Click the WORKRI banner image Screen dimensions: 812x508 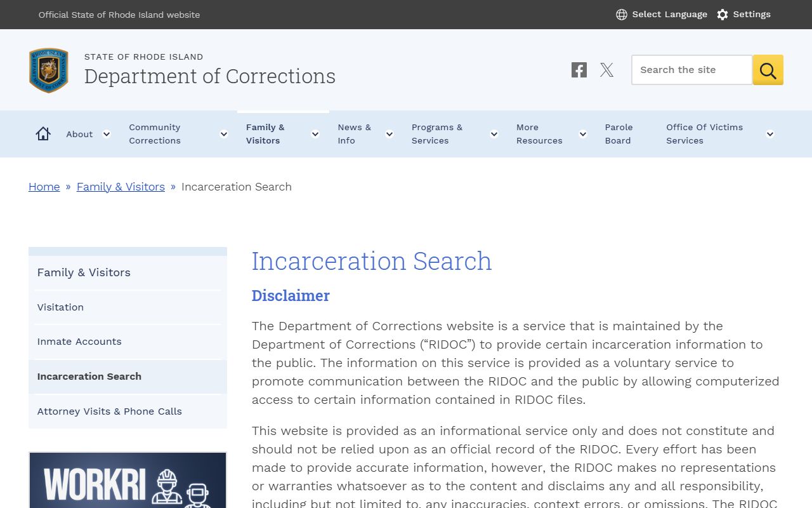(128, 480)
